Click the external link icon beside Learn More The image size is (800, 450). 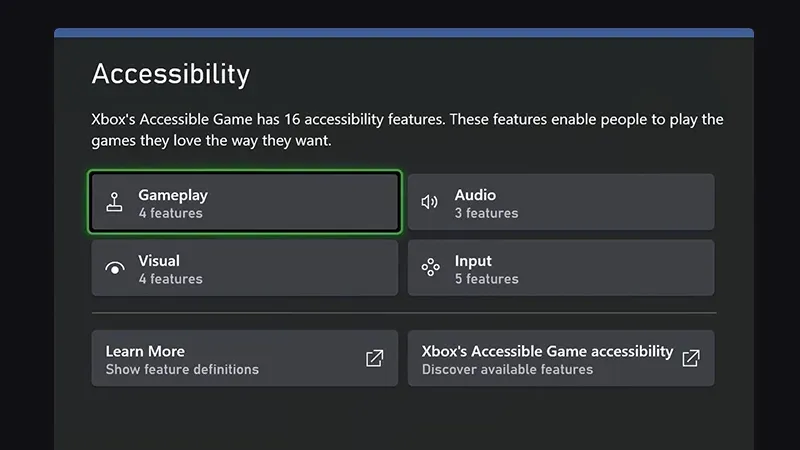pos(375,358)
